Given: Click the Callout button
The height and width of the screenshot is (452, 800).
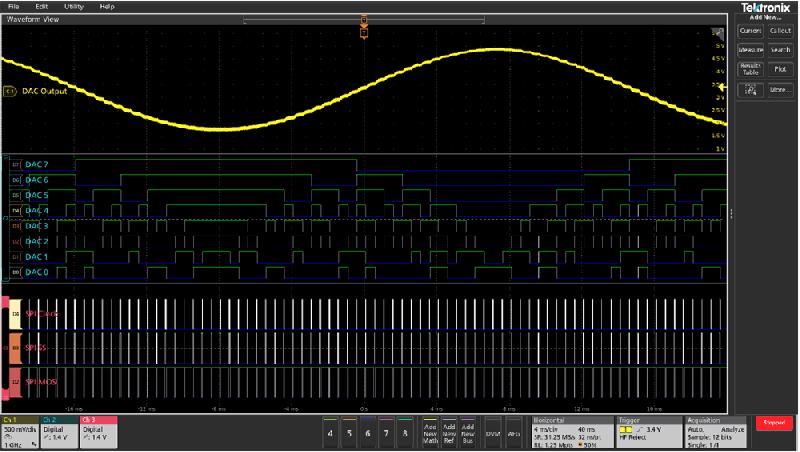Looking at the screenshot, I should 781,31.
